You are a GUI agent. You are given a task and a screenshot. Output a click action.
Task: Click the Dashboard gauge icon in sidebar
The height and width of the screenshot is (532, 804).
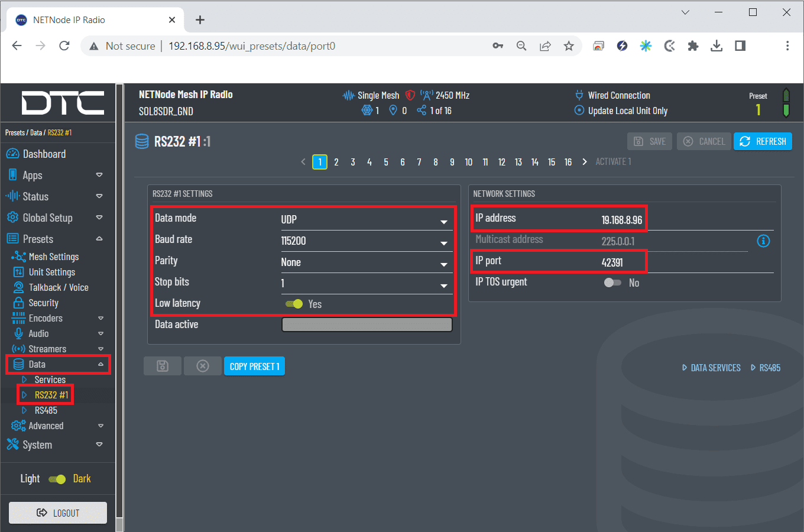click(x=12, y=154)
